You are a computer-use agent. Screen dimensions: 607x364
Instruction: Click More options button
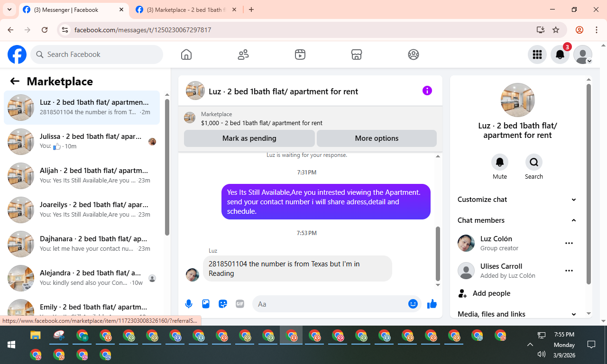click(x=377, y=138)
